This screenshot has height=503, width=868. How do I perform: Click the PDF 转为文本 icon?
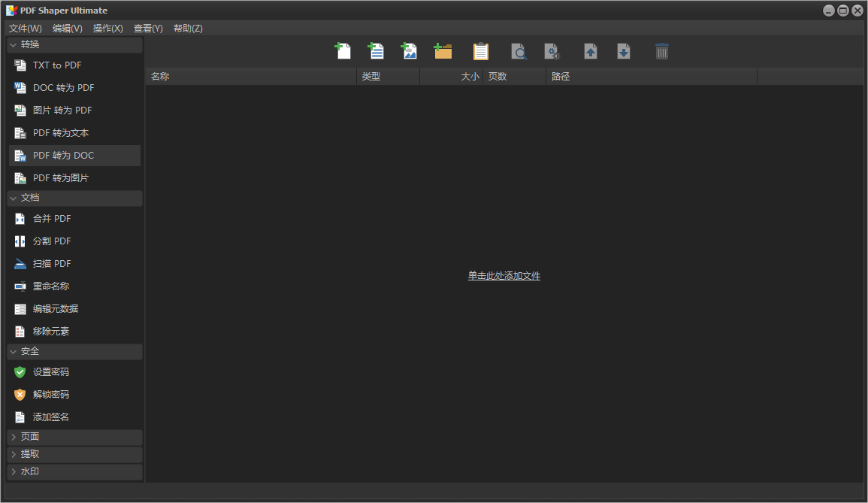click(20, 133)
